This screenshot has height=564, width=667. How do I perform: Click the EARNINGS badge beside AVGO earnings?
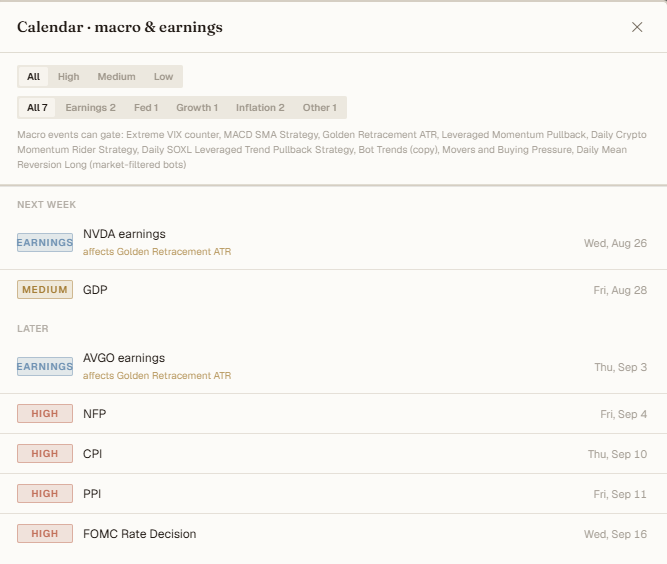click(x=45, y=367)
